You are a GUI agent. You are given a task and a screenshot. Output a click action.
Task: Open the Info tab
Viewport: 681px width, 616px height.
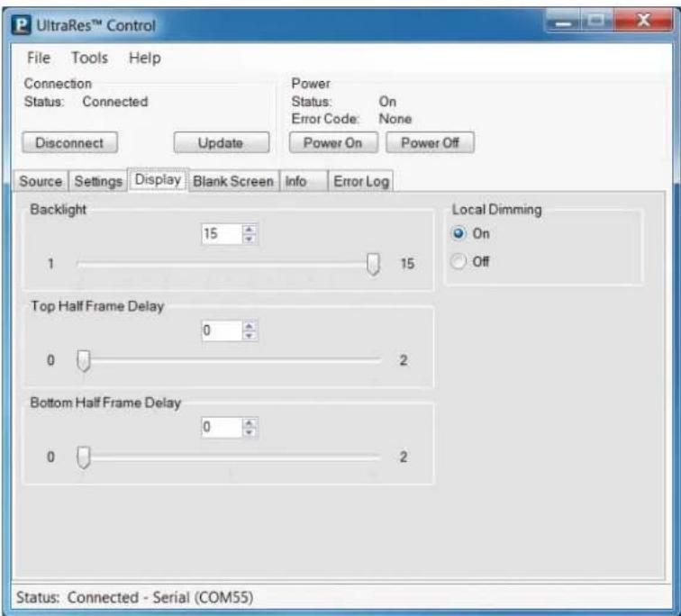[x=304, y=181]
